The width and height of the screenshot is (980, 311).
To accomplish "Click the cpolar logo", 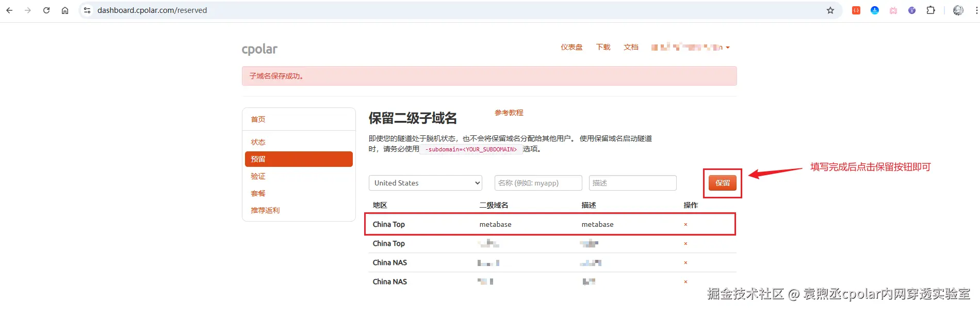I will (259, 49).
